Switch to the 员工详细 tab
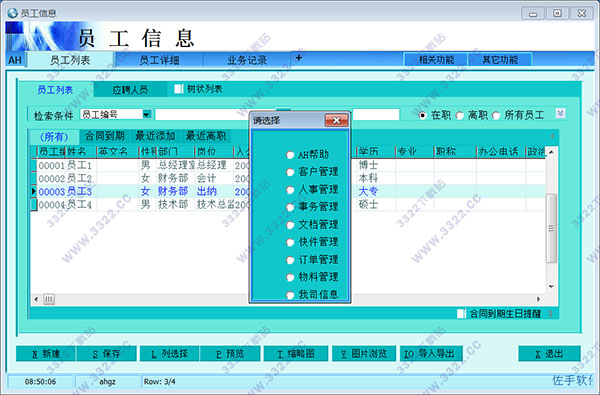 (159, 60)
